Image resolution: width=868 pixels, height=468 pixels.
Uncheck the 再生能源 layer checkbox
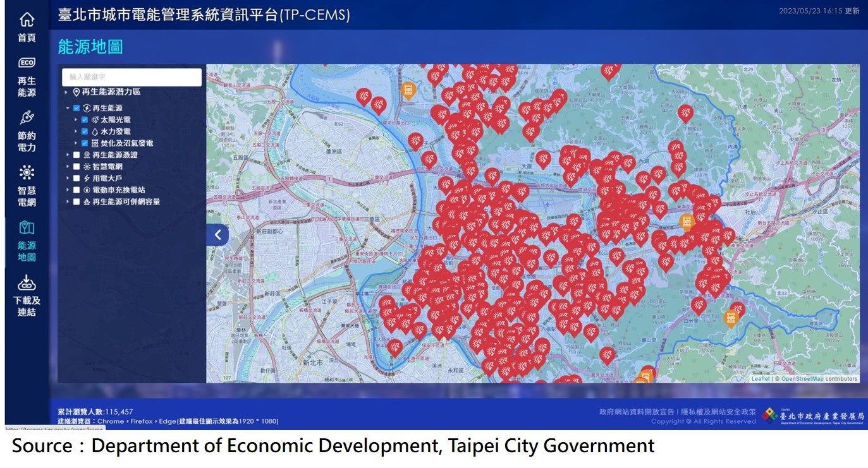[x=76, y=108]
